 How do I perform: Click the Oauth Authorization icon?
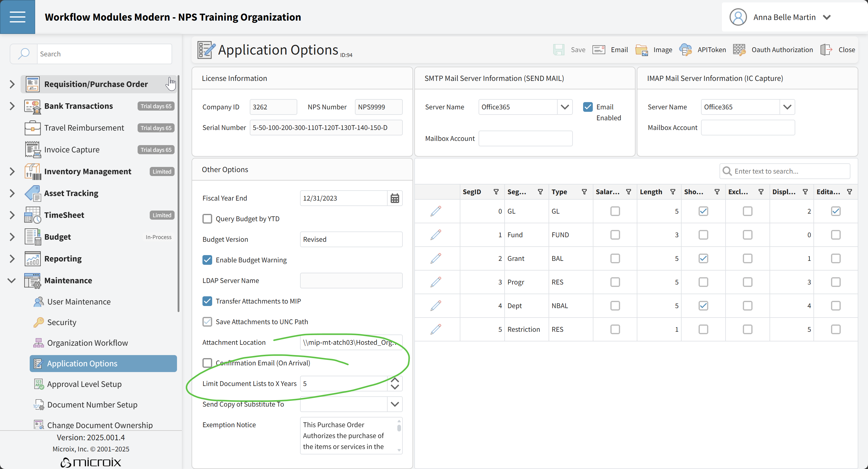click(x=739, y=50)
